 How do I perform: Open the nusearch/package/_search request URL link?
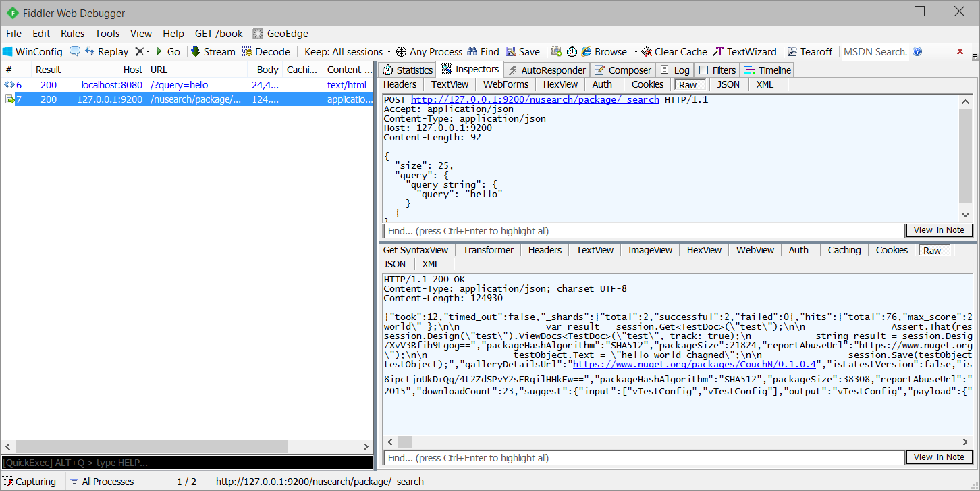(x=535, y=99)
